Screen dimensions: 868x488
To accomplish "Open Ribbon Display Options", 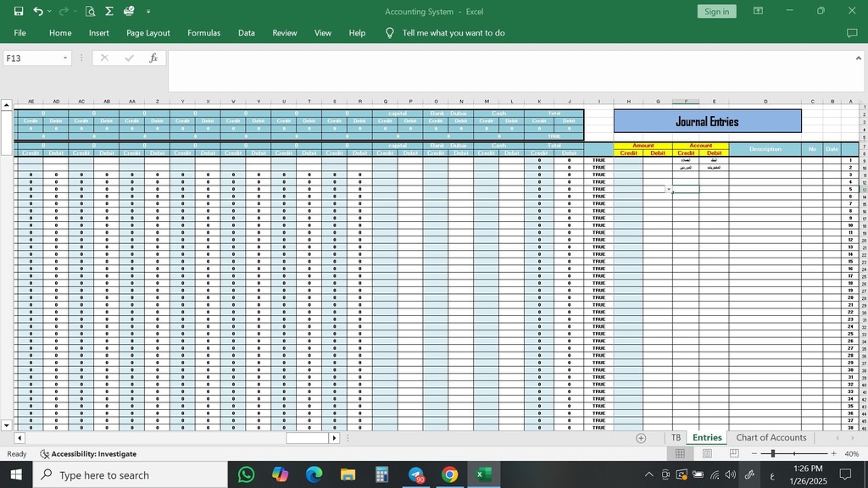I will [x=758, y=11].
